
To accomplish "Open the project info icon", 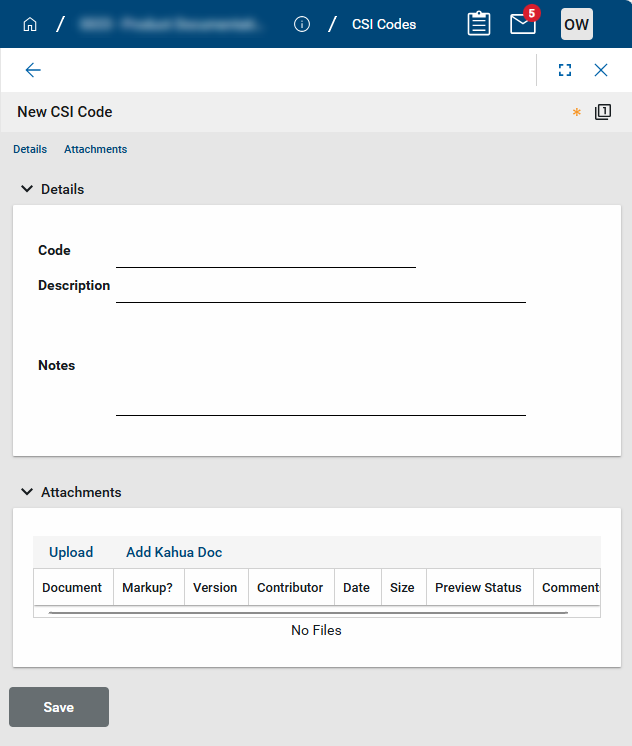I will [302, 24].
